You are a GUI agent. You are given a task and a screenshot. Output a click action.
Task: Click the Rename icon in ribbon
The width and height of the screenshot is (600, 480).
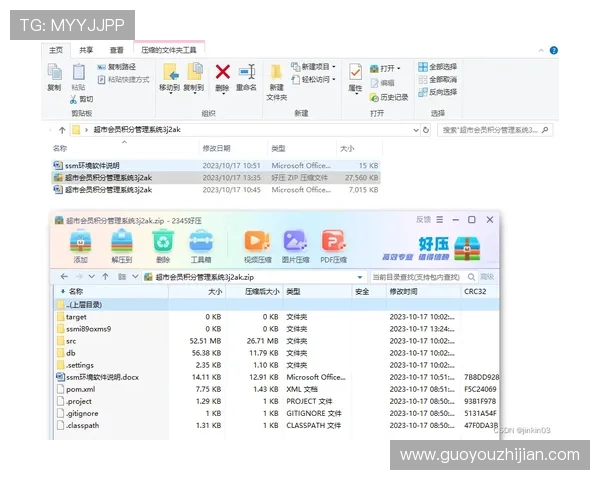[x=247, y=72]
